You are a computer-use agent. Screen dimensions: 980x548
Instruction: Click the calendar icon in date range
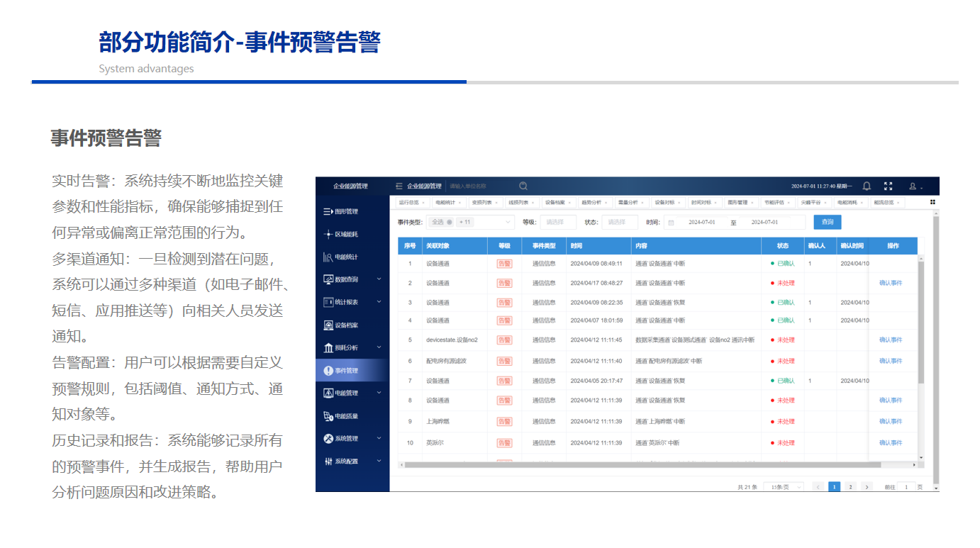click(x=671, y=223)
